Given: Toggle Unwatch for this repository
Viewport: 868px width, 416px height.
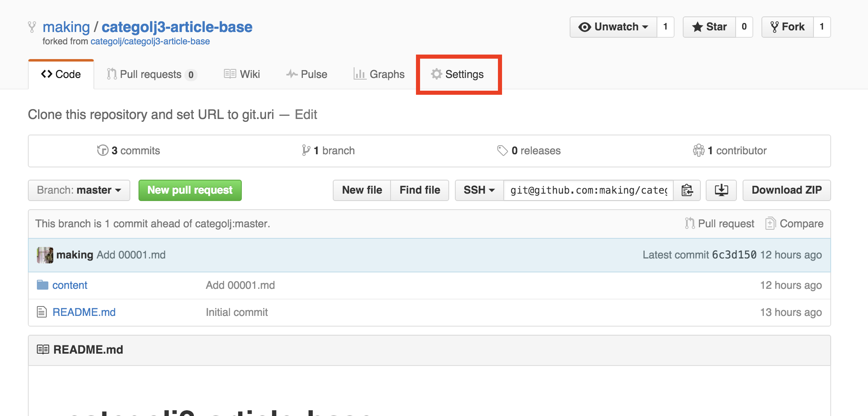Looking at the screenshot, I should pyautogui.click(x=614, y=27).
